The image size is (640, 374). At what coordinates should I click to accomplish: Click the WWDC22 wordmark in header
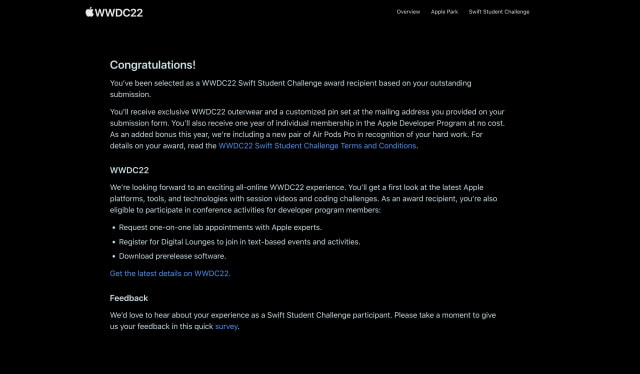119,13
